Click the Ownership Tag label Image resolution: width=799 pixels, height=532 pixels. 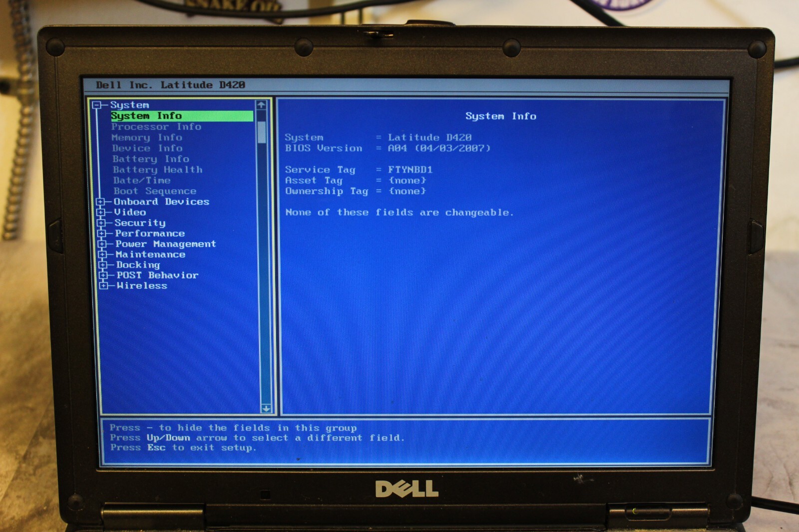327,191
